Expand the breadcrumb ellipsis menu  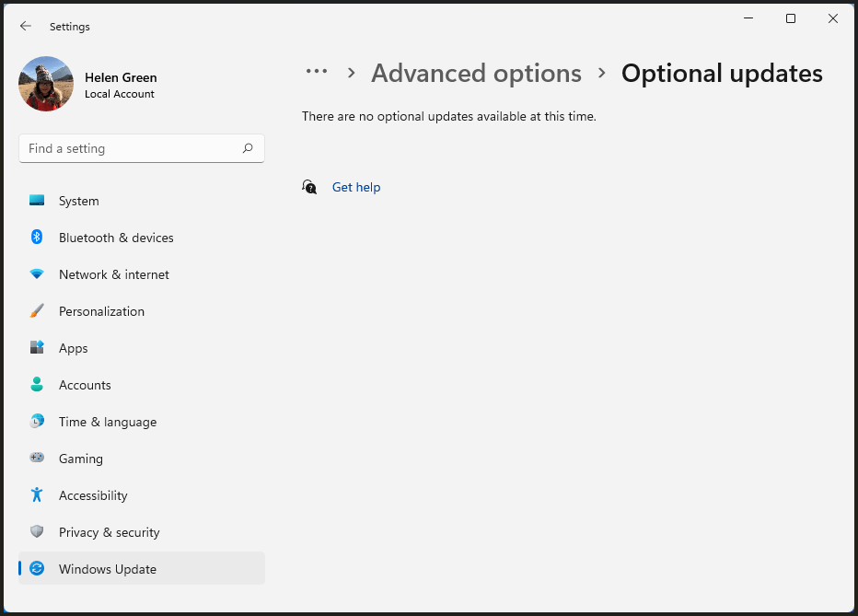[317, 72]
